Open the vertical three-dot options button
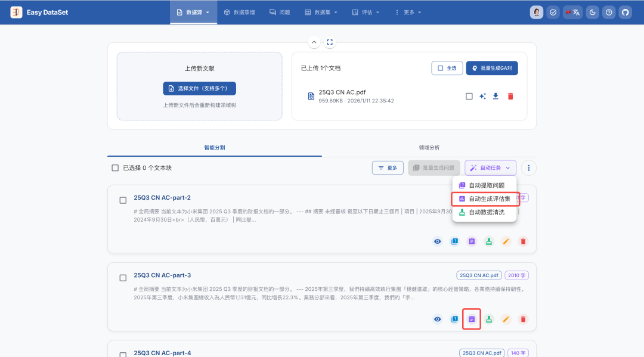 [x=528, y=168]
